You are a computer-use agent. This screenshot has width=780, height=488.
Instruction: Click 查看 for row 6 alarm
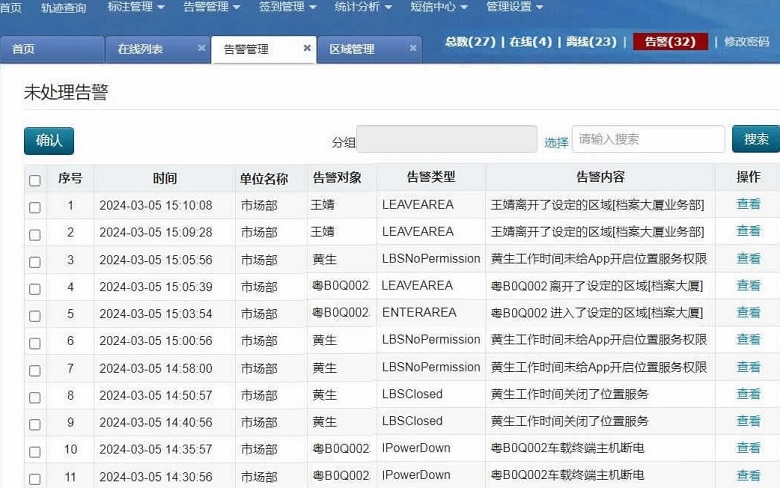point(748,339)
